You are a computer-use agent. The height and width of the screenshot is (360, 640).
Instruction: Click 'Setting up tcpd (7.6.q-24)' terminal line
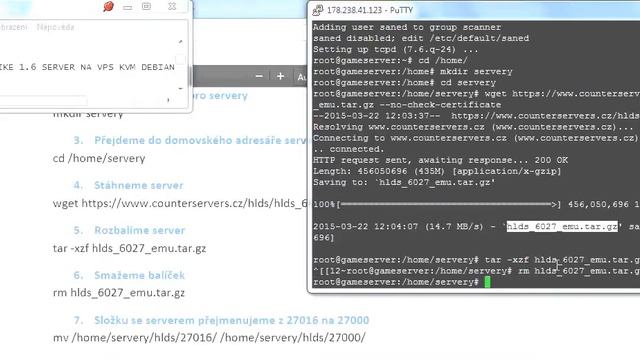coord(396,49)
